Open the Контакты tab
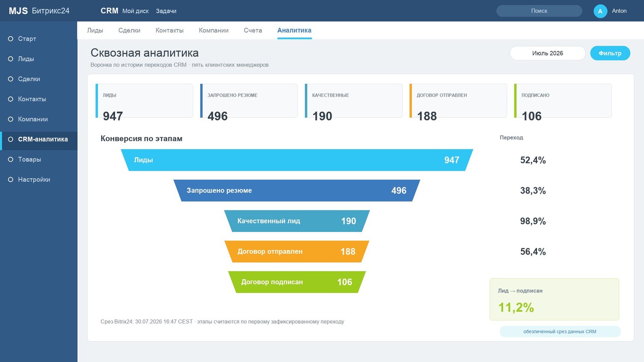644x362 pixels. [x=170, y=30]
